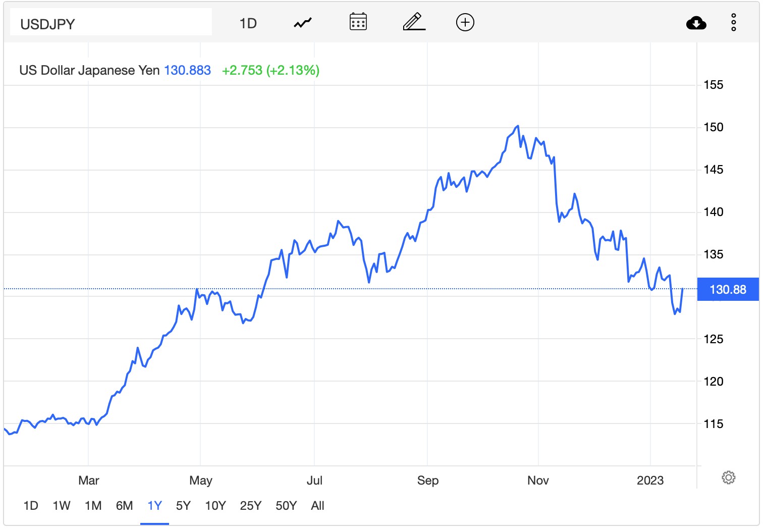Switch to the 1D time range

pyautogui.click(x=31, y=506)
